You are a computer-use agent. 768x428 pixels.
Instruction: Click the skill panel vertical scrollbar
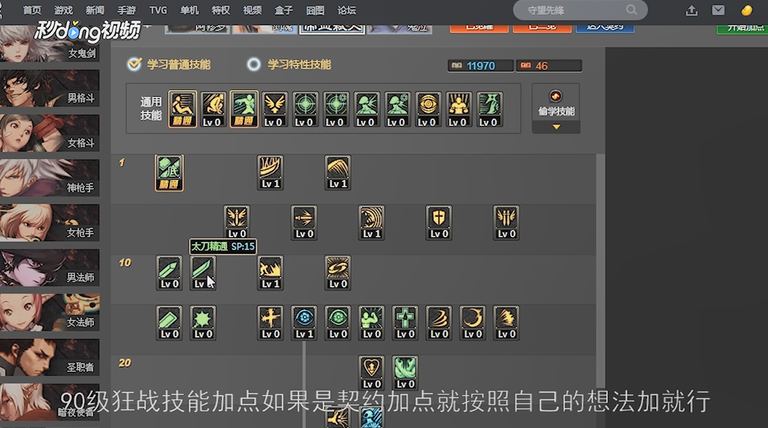click(600, 271)
